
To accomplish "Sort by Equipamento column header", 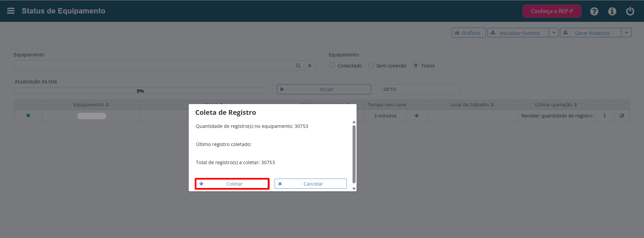I will (x=91, y=105).
